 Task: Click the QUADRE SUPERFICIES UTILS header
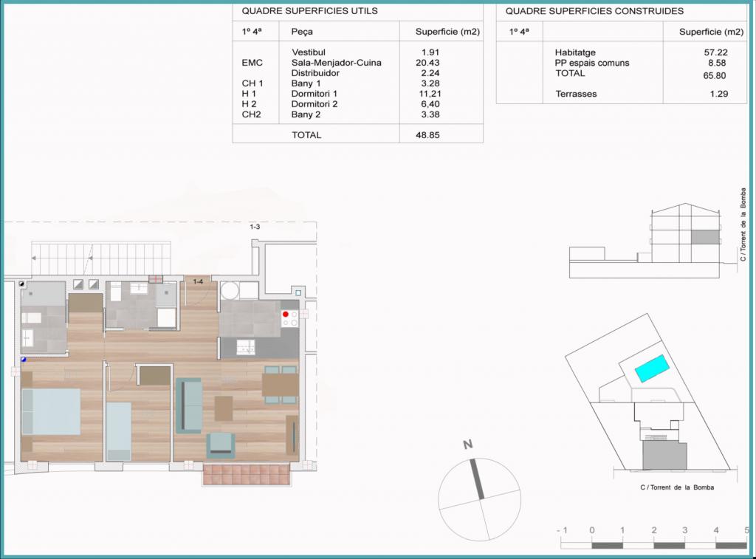[x=310, y=11]
